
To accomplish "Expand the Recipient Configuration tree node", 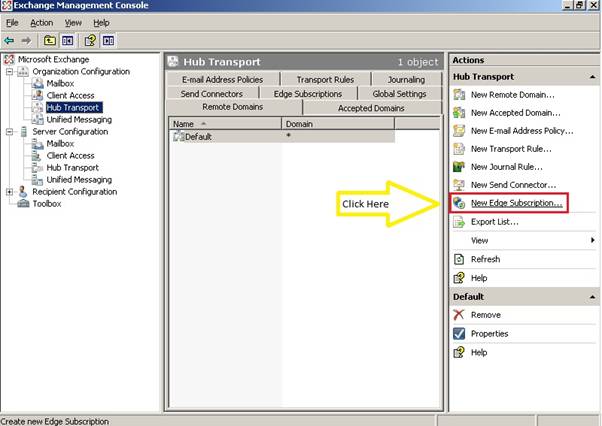I will tap(10, 192).
